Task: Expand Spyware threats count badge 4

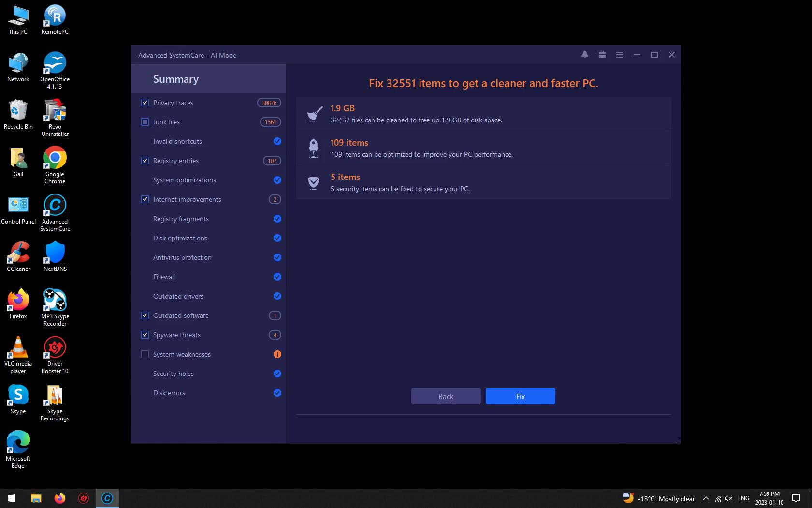Action: tap(275, 335)
